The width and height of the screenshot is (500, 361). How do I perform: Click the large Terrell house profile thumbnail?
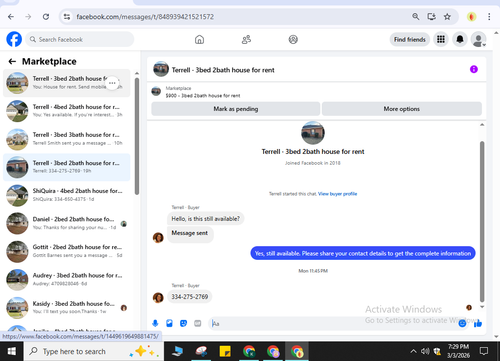(313, 133)
